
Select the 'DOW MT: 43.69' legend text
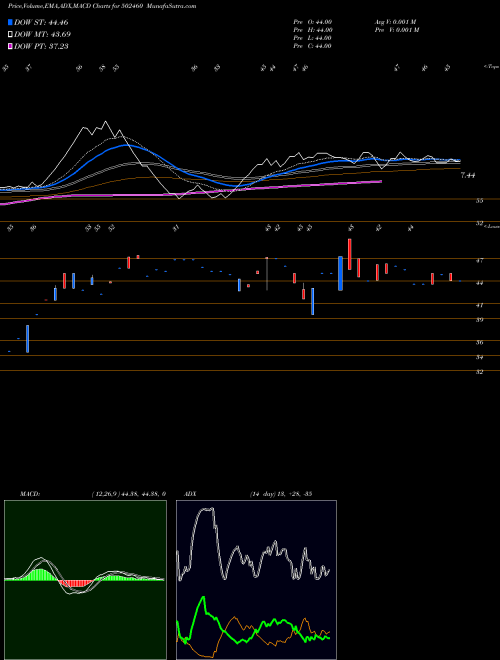pos(43,34)
